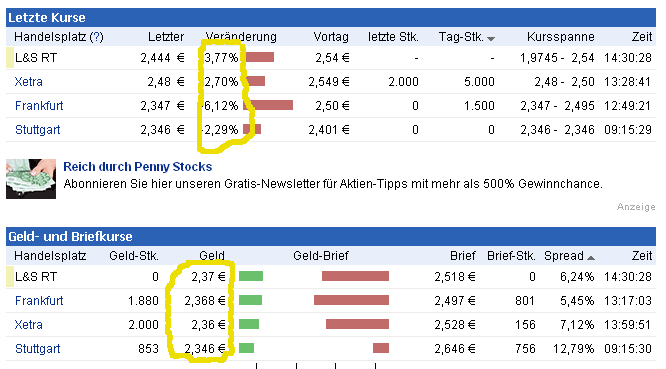Click the Geld-Brief column header
The width and height of the screenshot is (666, 369).
pos(321,256)
